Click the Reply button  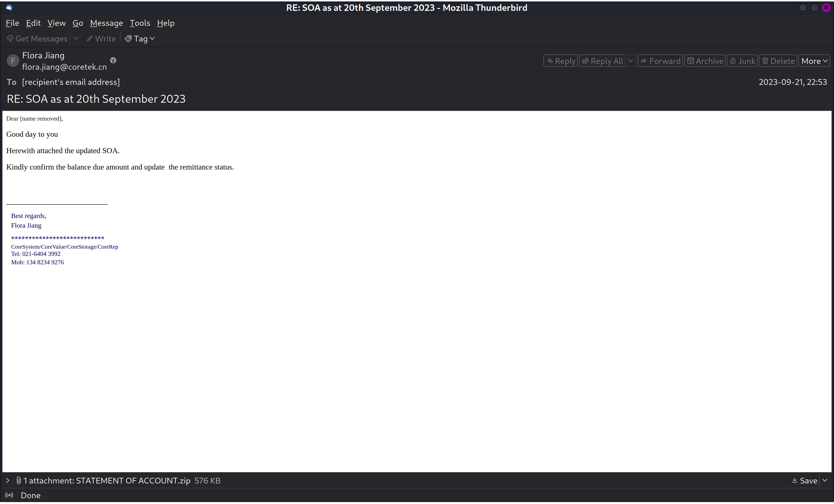click(x=561, y=61)
